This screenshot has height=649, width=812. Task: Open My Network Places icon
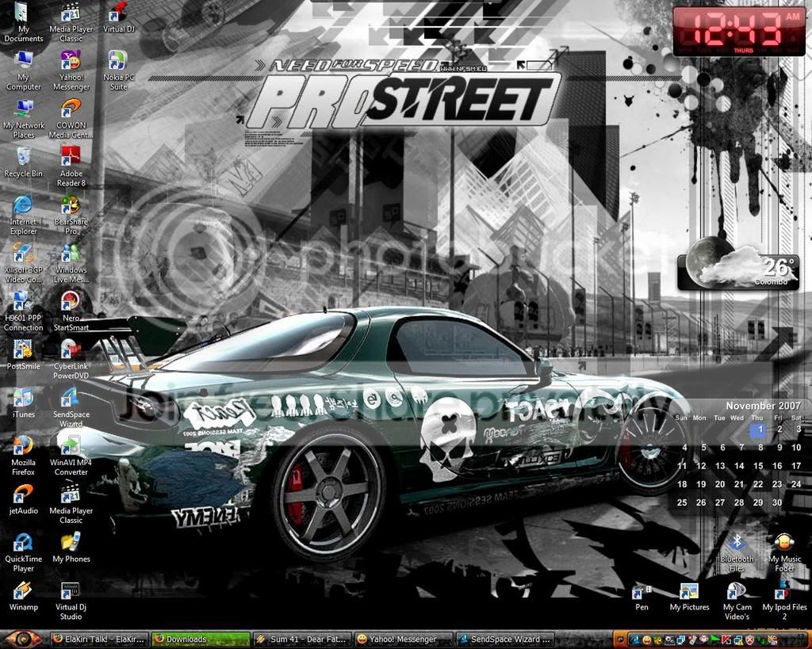(23, 119)
